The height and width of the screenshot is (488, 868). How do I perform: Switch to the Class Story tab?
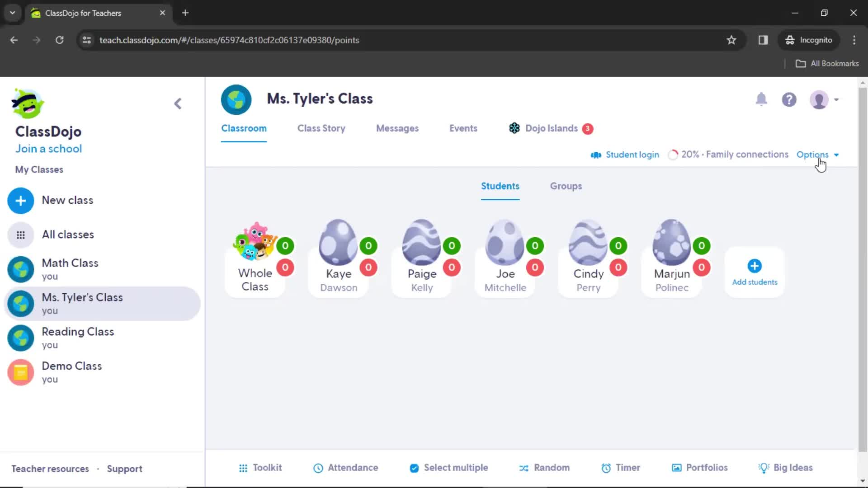(321, 128)
